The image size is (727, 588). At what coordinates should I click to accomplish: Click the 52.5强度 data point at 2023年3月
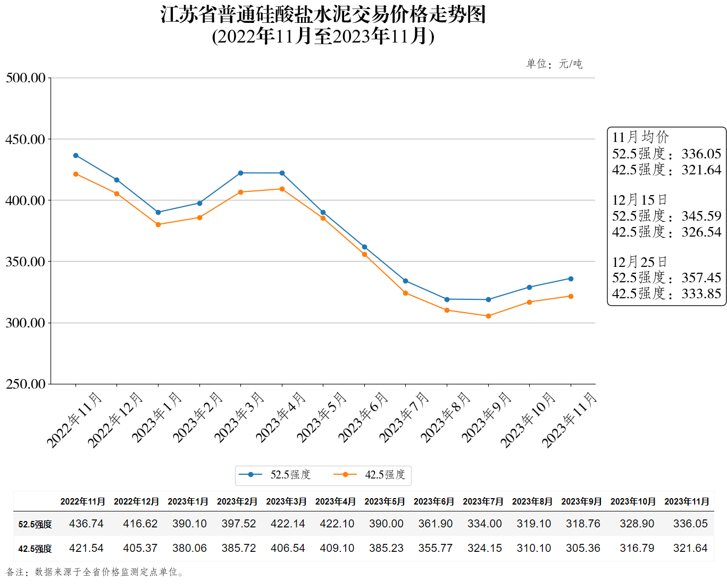point(240,173)
